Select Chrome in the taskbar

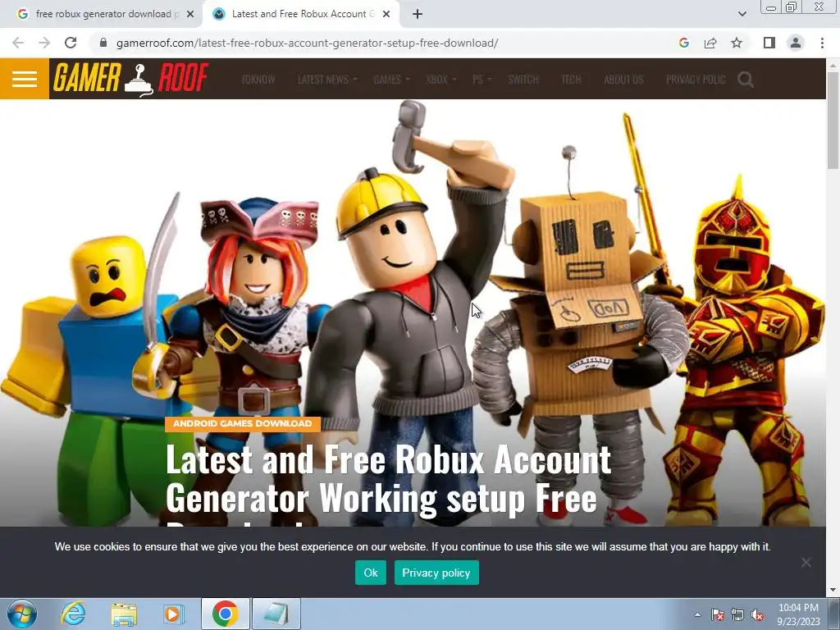click(225, 614)
